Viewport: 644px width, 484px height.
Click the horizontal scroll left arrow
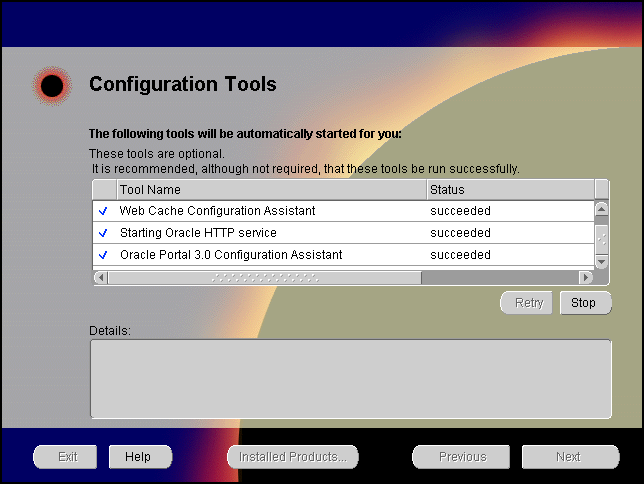(101, 278)
